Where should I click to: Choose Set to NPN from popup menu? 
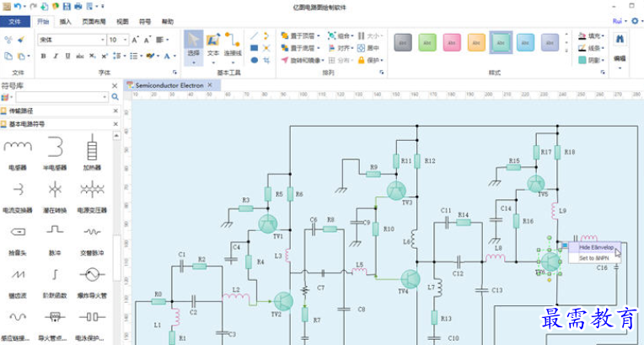click(594, 258)
